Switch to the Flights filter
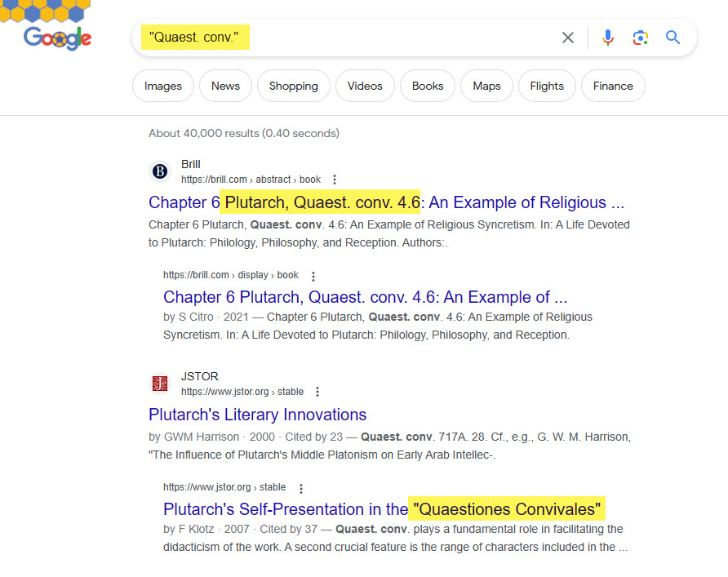 point(547,86)
